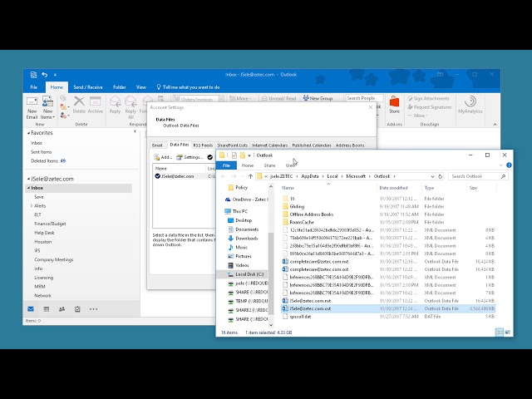
Task: Click AppData in Explorer breadcrumb
Action: [x=310, y=176]
